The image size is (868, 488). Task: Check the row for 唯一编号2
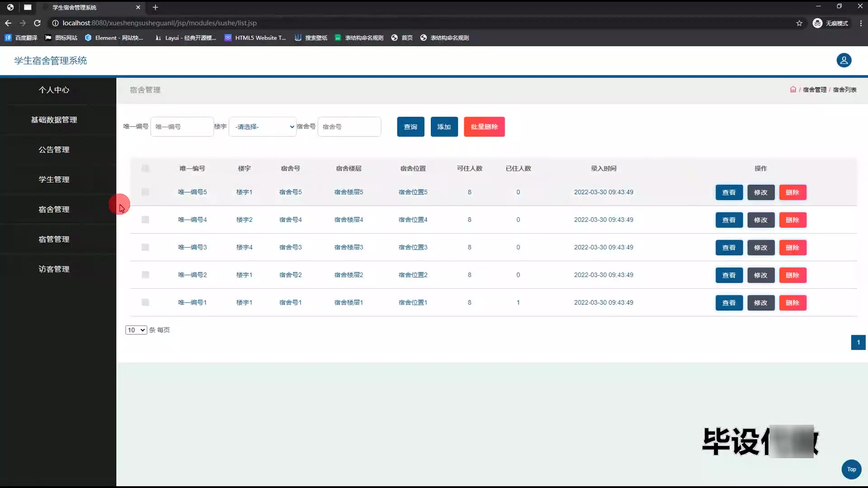145,275
